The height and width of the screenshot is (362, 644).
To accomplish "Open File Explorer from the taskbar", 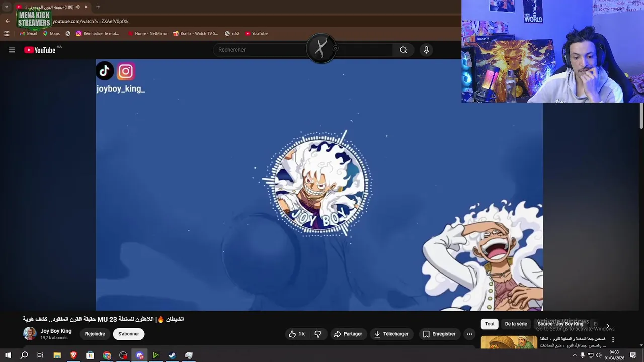I will point(57,355).
